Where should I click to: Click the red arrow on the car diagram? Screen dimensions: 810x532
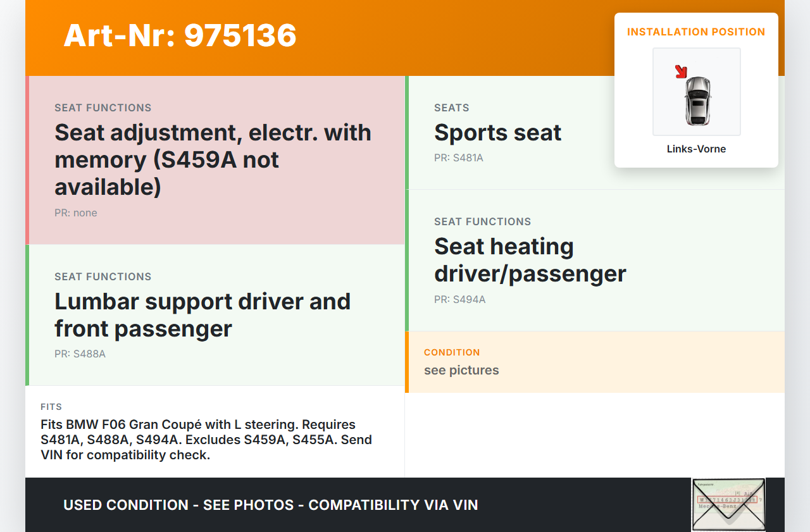coord(681,71)
